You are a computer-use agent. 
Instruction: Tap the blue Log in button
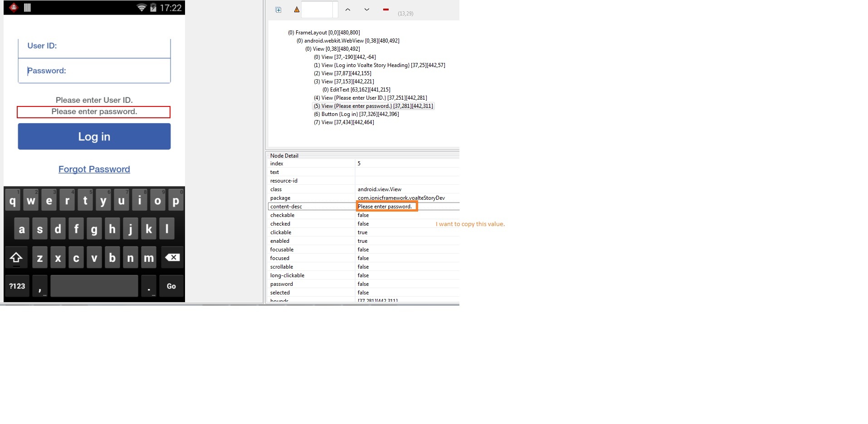(94, 136)
